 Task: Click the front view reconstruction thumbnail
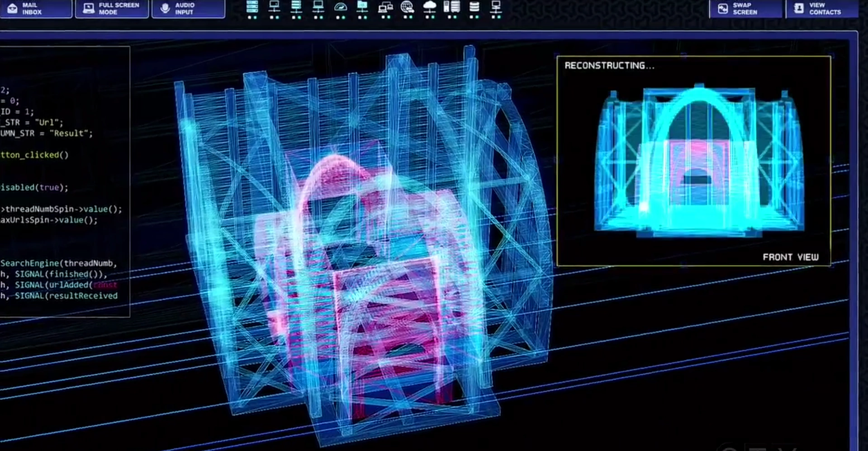pyautogui.click(x=699, y=161)
